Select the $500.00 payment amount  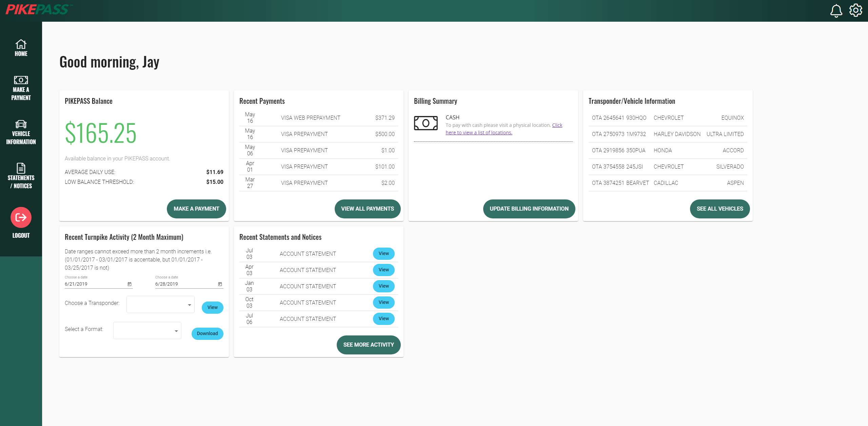point(385,134)
